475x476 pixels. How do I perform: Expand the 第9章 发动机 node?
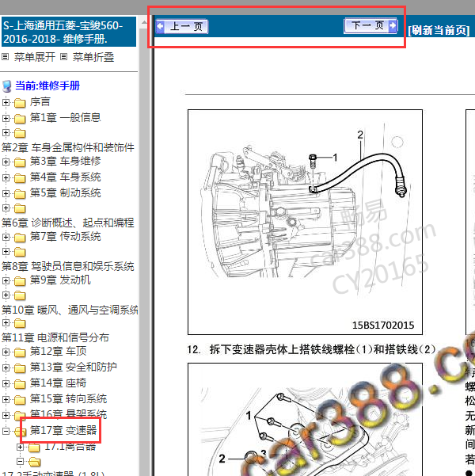6,281
